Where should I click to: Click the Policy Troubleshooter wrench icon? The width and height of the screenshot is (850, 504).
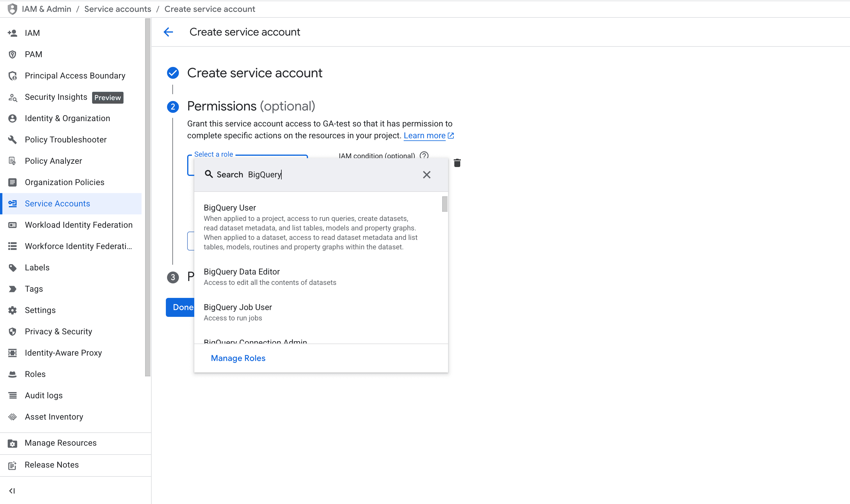pyautogui.click(x=12, y=139)
